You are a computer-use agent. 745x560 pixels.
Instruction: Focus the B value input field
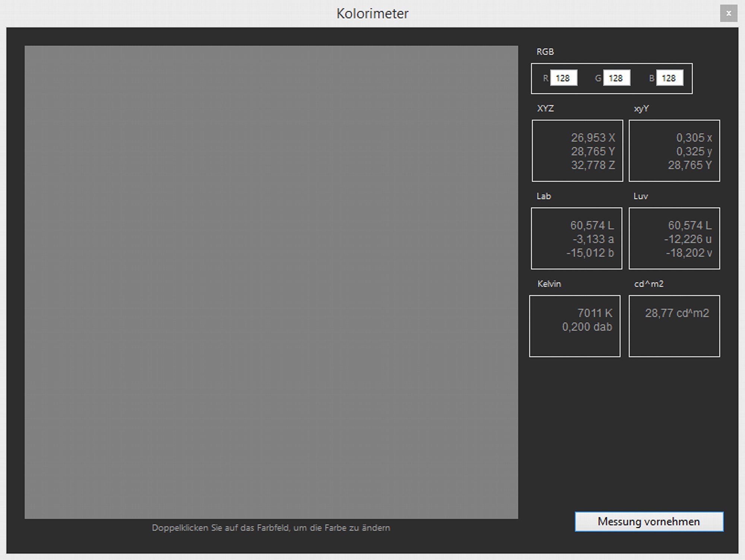tap(670, 78)
